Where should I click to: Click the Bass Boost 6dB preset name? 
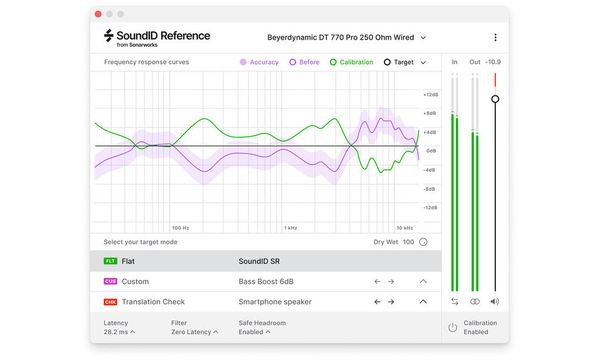point(266,282)
